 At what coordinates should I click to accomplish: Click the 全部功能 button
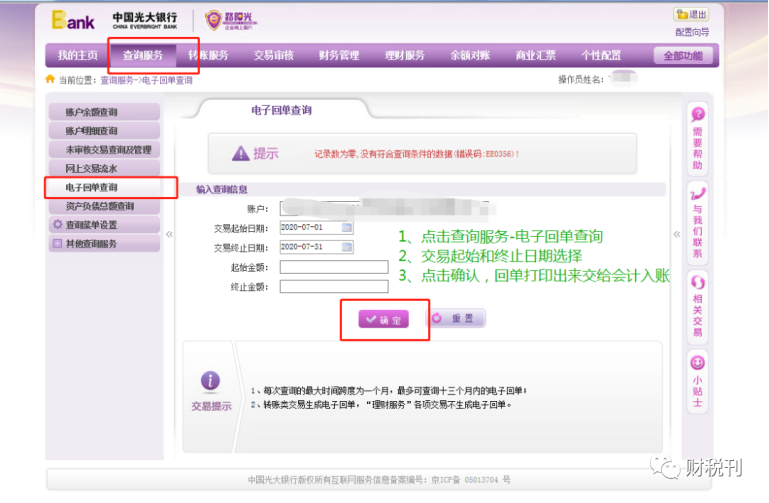click(683, 56)
